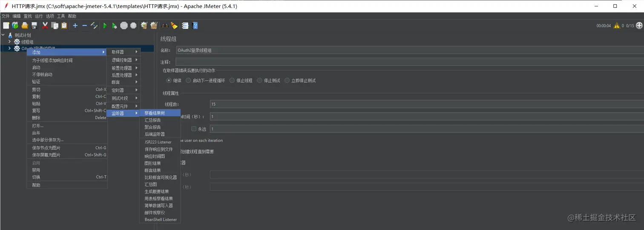Select 为子线程添加响应时间 menu entry
The width and height of the screenshot is (644, 230).
tap(67, 60)
